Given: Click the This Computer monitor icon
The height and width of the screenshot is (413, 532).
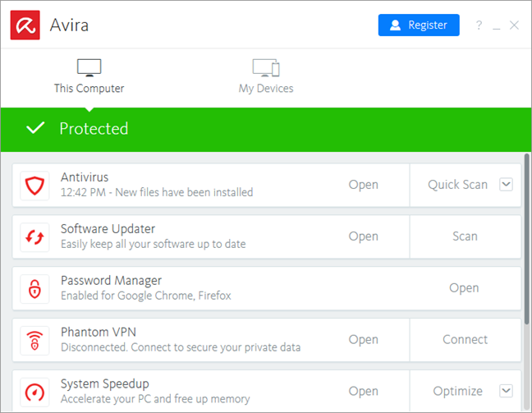Looking at the screenshot, I should (x=89, y=68).
